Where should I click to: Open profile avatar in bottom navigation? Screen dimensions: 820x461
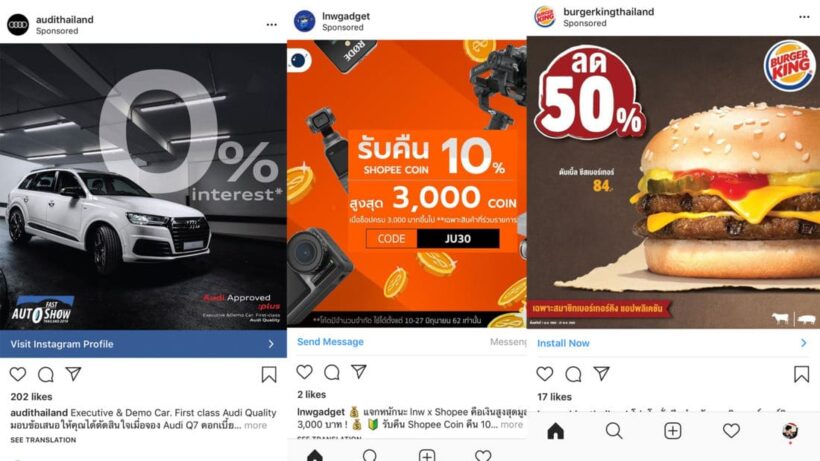pyautogui.click(x=790, y=431)
